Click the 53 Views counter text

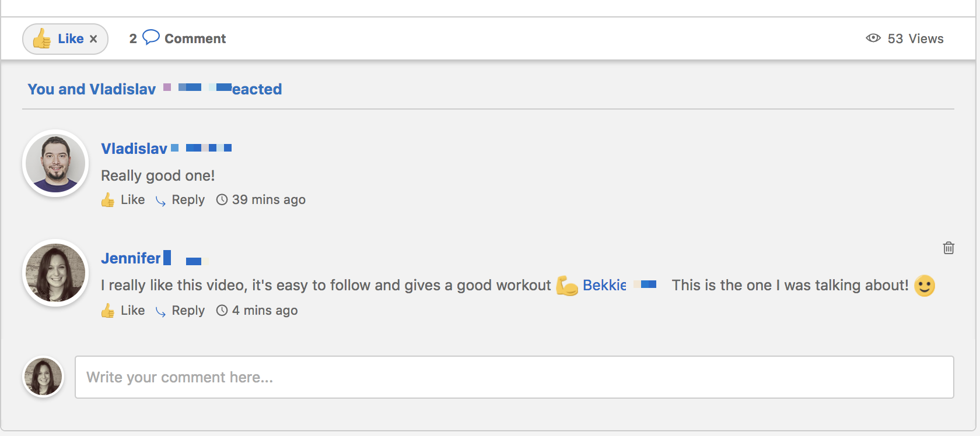pos(915,38)
